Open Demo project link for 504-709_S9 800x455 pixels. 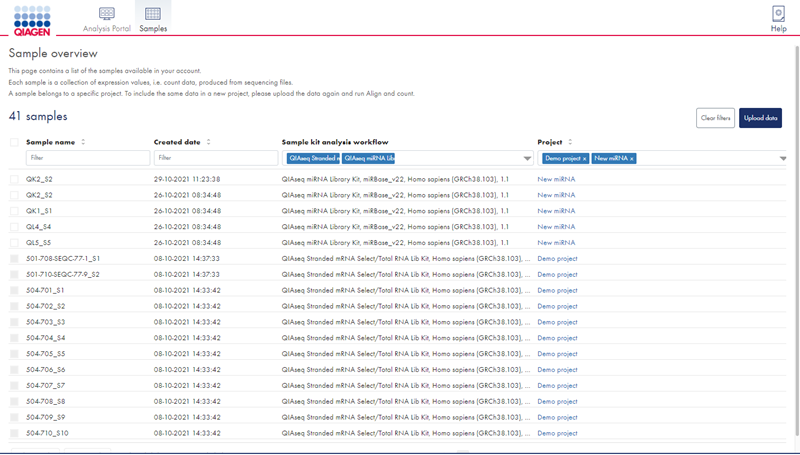(557, 417)
